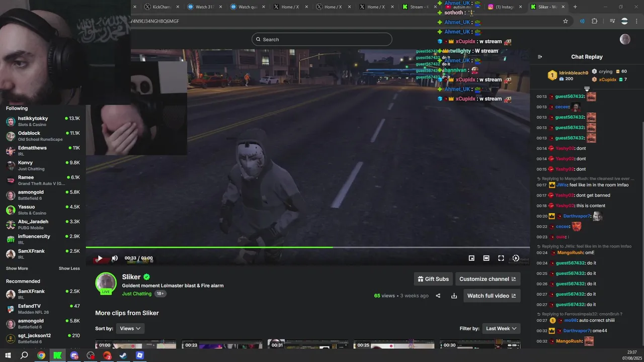Image resolution: width=644 pixels, height=362 pixels.
Task: Click Show More in Following
Action: pyautogui.click(x=17, y=268)
